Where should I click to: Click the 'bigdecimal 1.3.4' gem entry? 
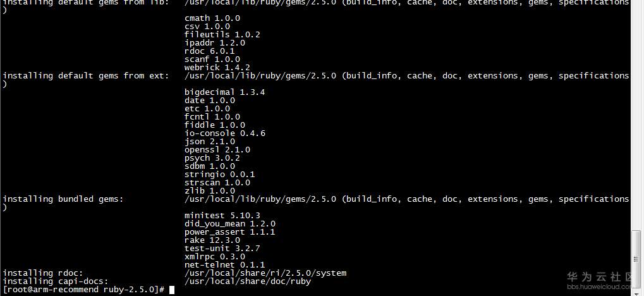click(225, 92)
